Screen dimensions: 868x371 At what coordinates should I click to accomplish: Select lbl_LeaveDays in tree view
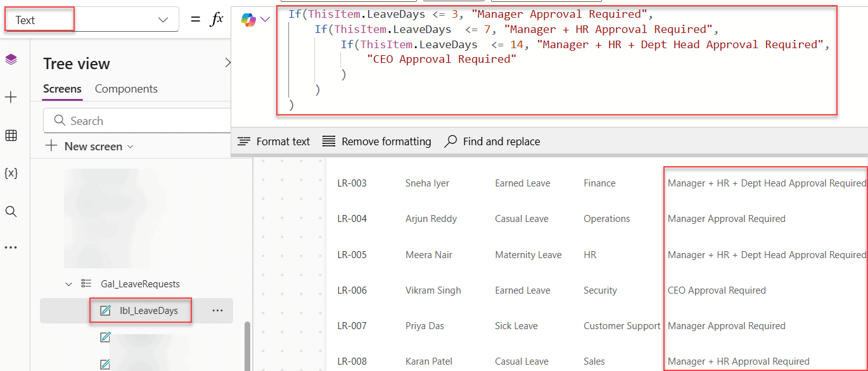(148, 311)
